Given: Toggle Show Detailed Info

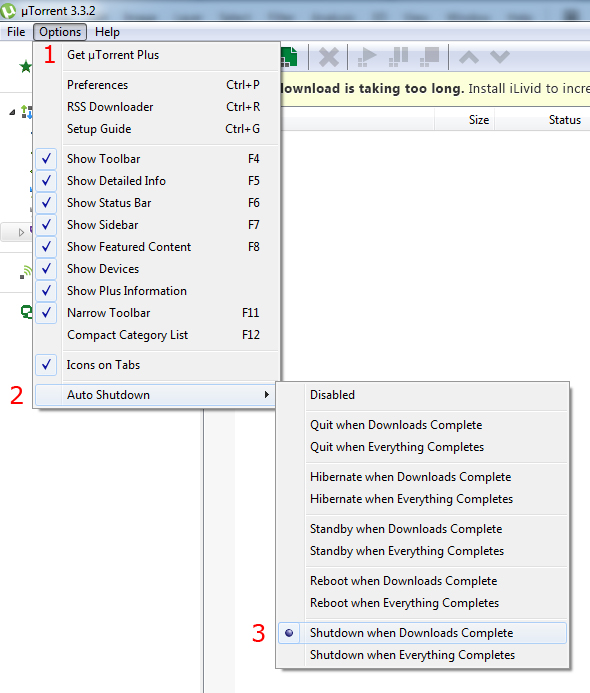Looking at the screenshot, I should [157, 181].
